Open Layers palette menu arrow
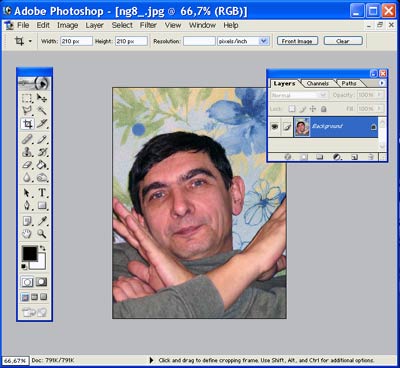The height and width of the screenshot is (368, 400). tap(382, 83)
